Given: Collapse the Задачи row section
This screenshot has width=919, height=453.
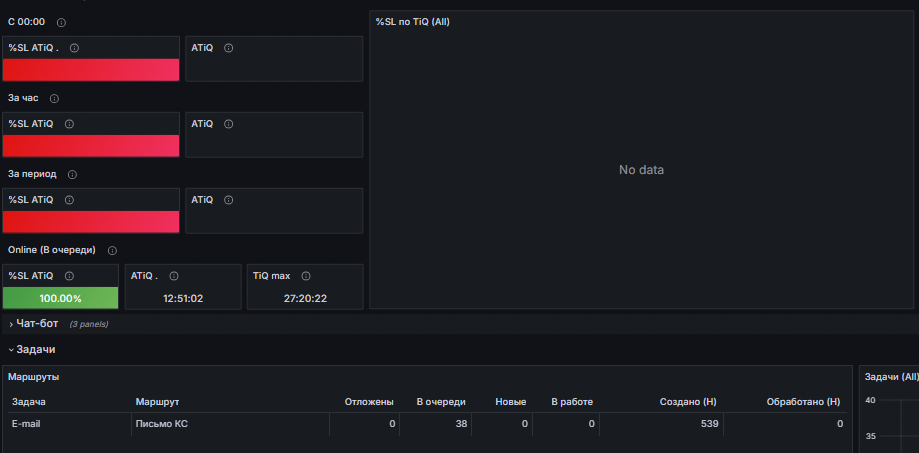Looking at the screenshot, I should click(x=35, y=349).
